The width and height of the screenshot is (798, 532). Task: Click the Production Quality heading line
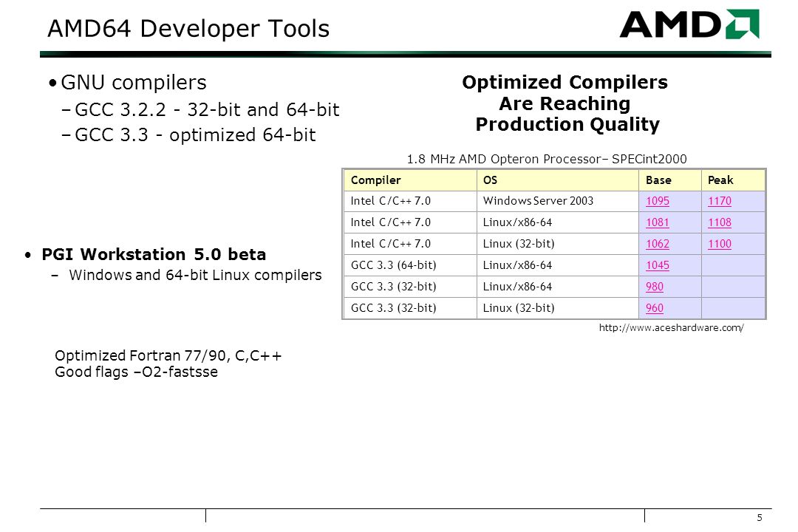[567, 125]
